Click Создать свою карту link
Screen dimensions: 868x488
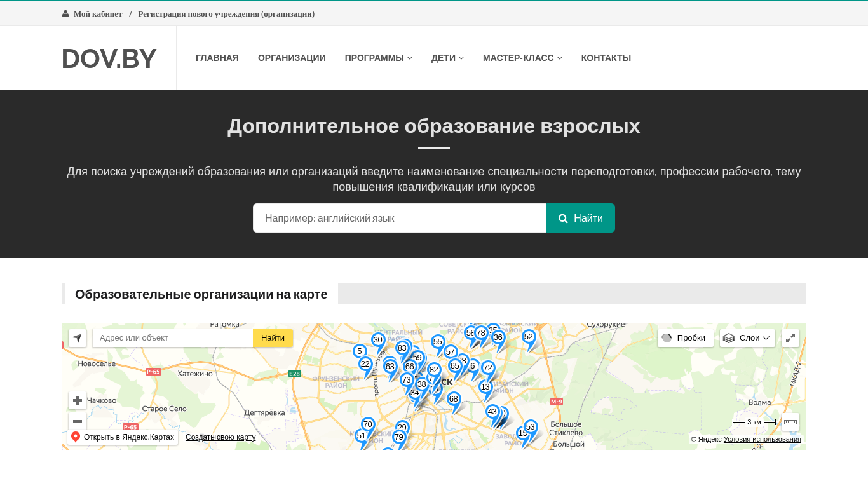(x=220, y=437)
